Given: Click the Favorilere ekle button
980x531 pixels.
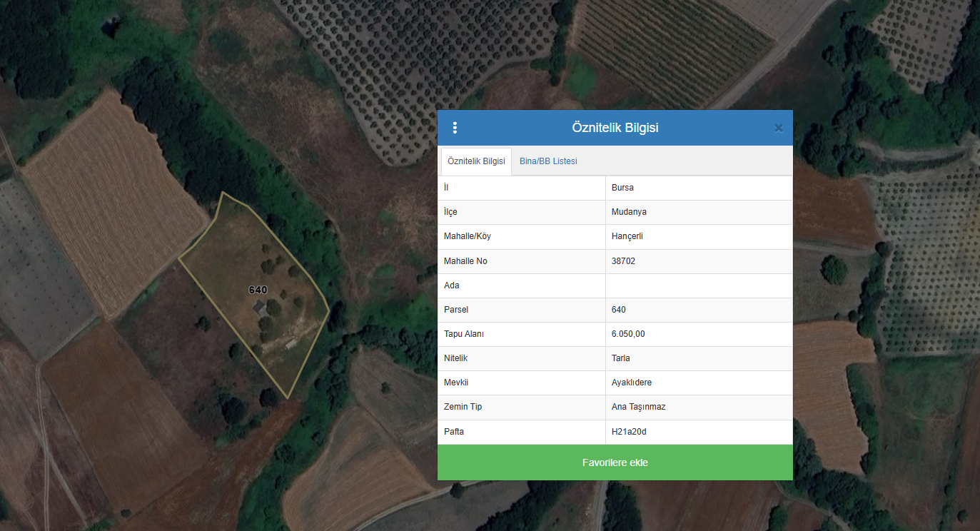Looking at the screenshot, I should [615, 462].
